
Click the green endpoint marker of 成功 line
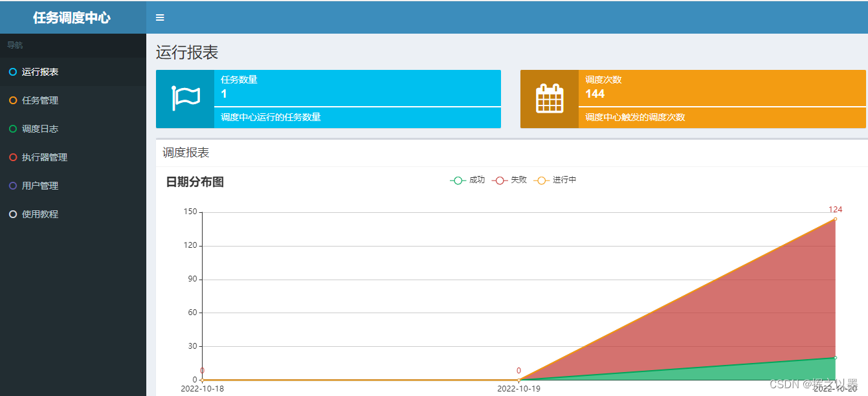pos(835,358)
